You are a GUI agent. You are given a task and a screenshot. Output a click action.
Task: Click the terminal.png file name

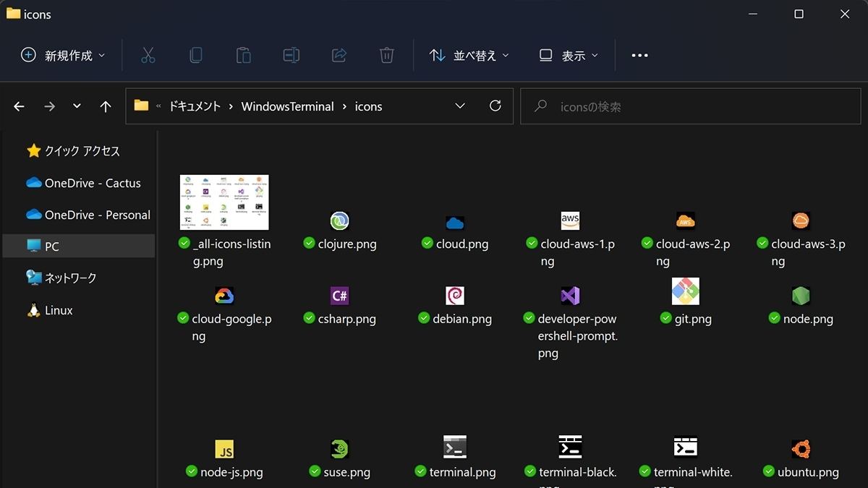coord(462,472)
